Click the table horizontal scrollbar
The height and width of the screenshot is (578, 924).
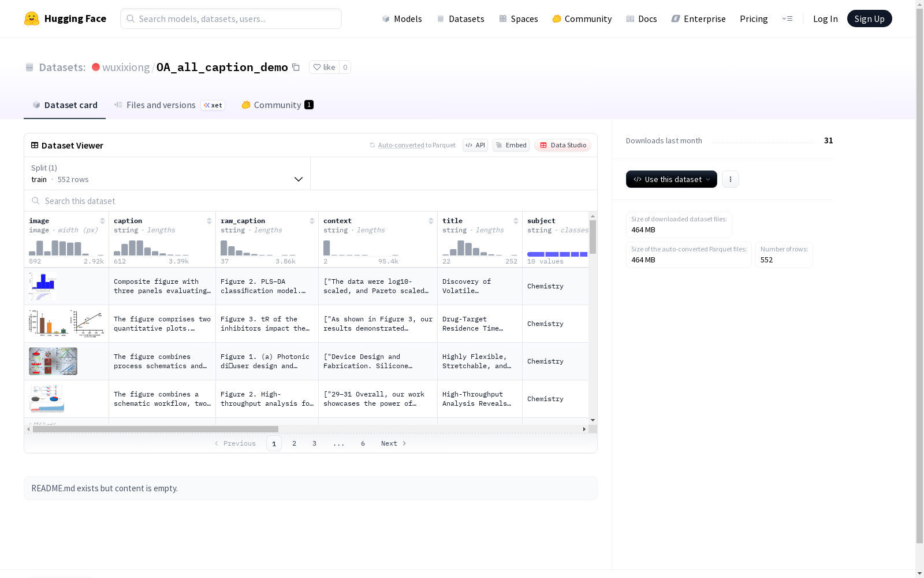coord(155,429)
